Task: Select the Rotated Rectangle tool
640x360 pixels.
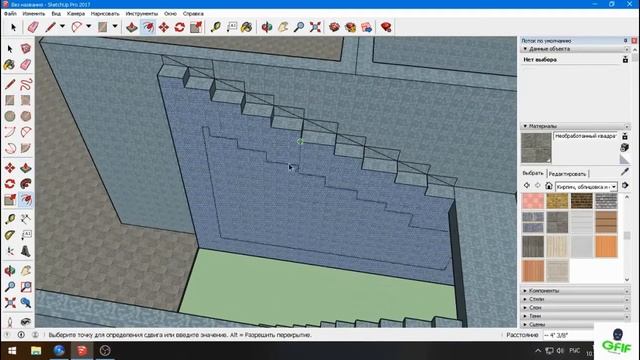Action: click(26, 100)
